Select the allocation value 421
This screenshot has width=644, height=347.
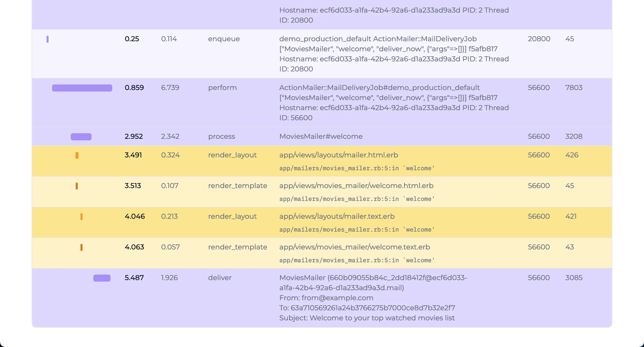coord(571,216)
